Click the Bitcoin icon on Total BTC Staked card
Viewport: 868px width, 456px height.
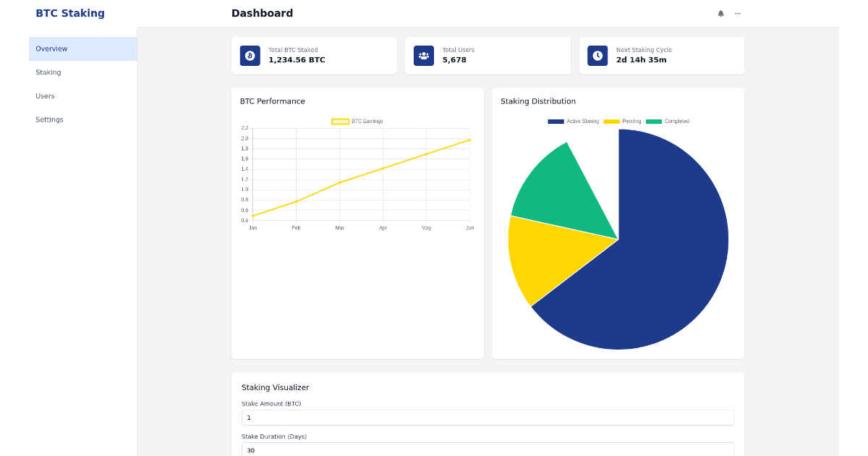(250, 56)
